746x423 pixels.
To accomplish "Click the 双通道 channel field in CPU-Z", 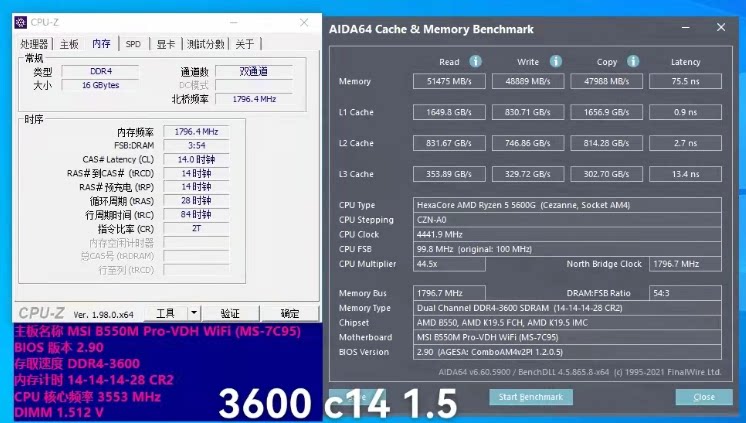I will [254, 71].
